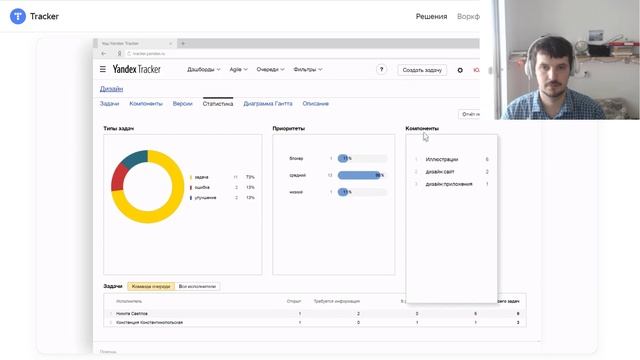The image size is (640, 360).
Task: Click the Отчёт button under the tabs
Action: [x=469, y=114]
